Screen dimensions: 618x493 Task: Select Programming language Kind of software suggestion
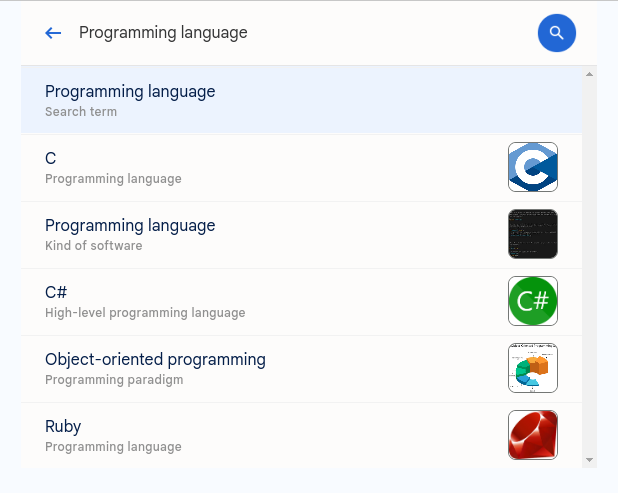pyautogui.click(x=301, y=235)
